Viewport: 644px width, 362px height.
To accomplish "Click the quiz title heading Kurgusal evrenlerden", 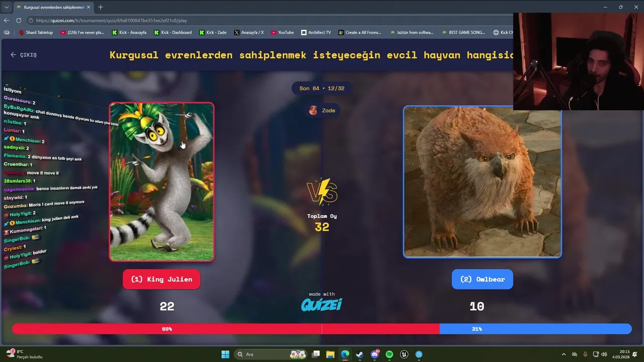I will tap(311, 55).
